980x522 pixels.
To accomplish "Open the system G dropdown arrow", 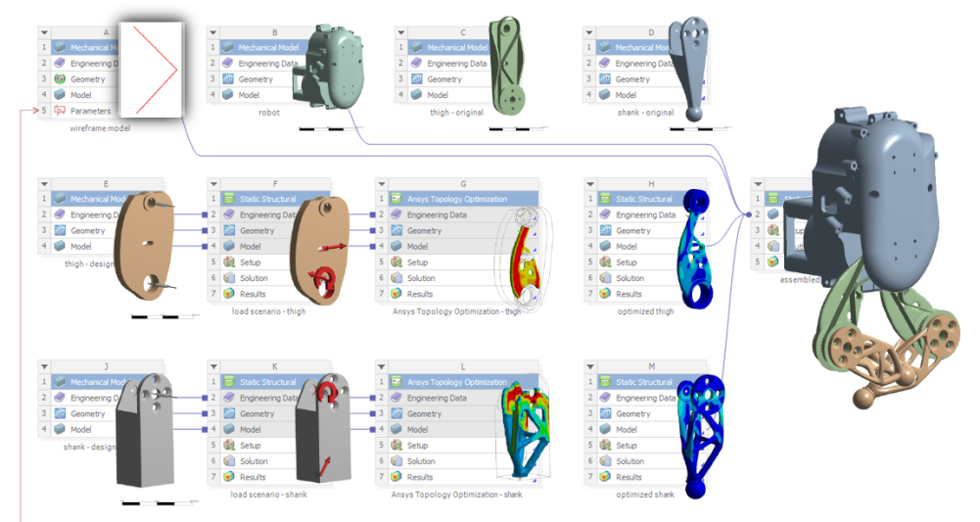I will 381,184.
